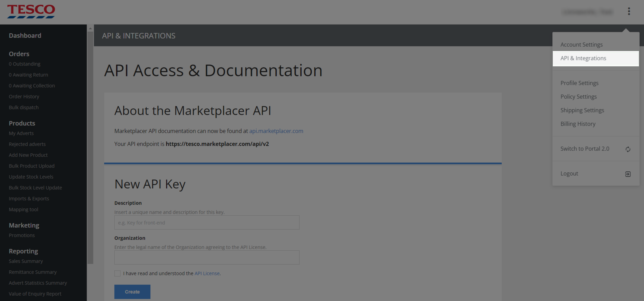Open the Products section heading

[x=22, y=123]
